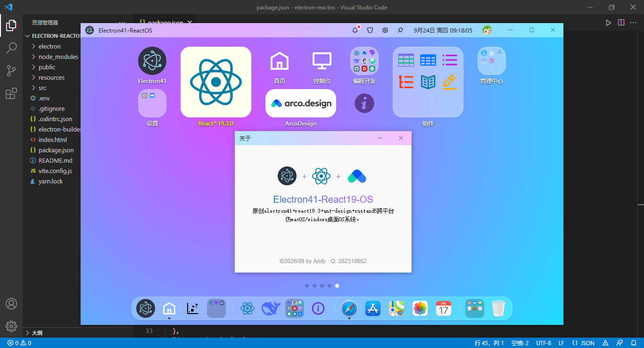Switch to the first desktop page dot

point(307,286)
